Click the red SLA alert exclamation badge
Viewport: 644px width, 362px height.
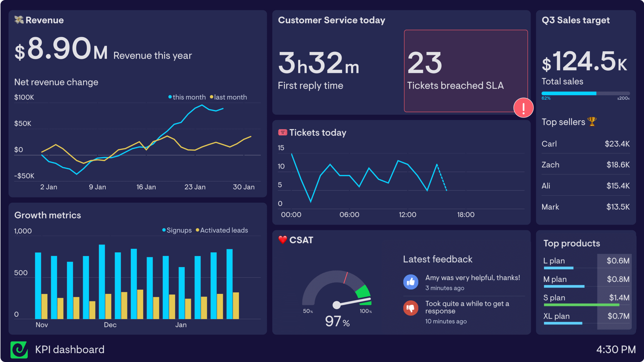tap(523, 108)
